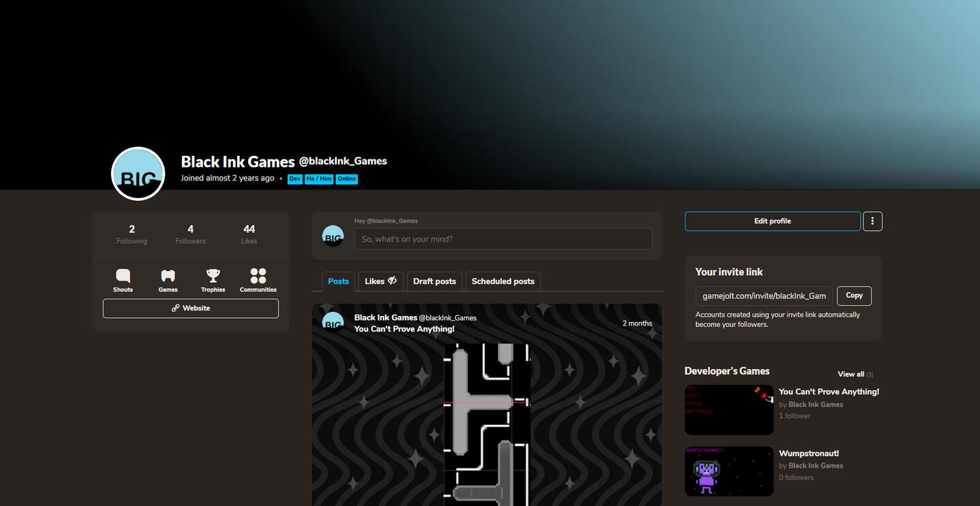Open the Wumpstronaut! game thumbnail
Screen dimensions: 980x506
pyautogui.click(x=729, y=471)
